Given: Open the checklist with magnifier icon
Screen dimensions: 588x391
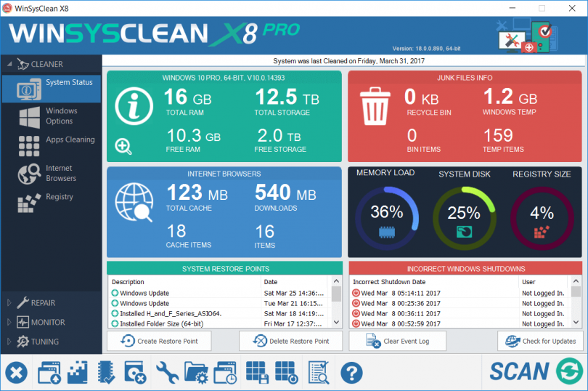Looking at the screenshot, I should (x=319, y=373).
